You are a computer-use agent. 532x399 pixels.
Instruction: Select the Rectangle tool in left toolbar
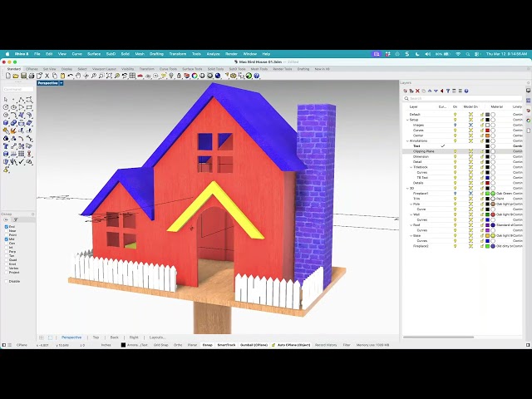29,107
